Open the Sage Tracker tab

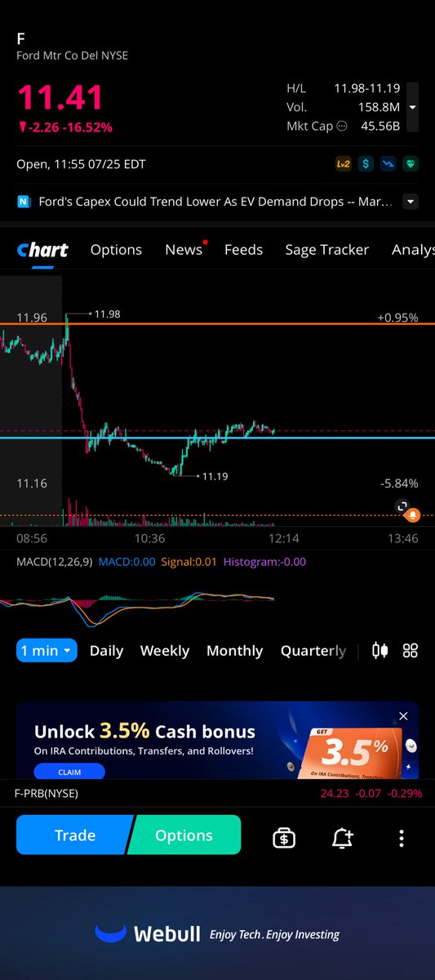[326, 250]
